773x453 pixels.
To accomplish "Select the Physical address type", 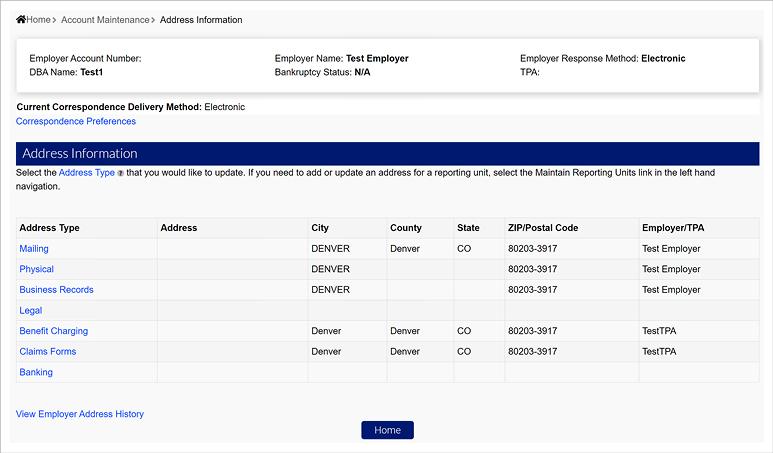I will tap(37, 269).
